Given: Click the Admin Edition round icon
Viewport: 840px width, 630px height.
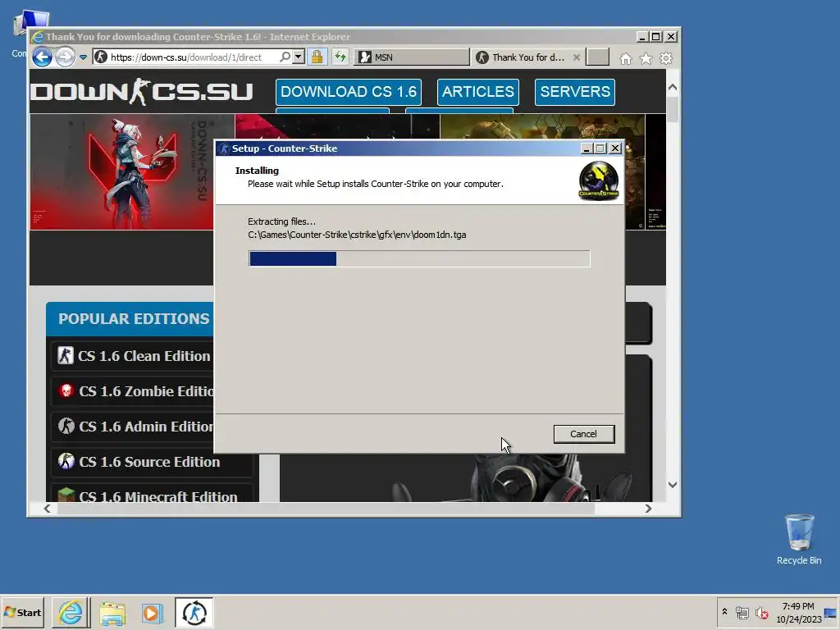Looking at the screenshot, I should click(x=66, y=426).
